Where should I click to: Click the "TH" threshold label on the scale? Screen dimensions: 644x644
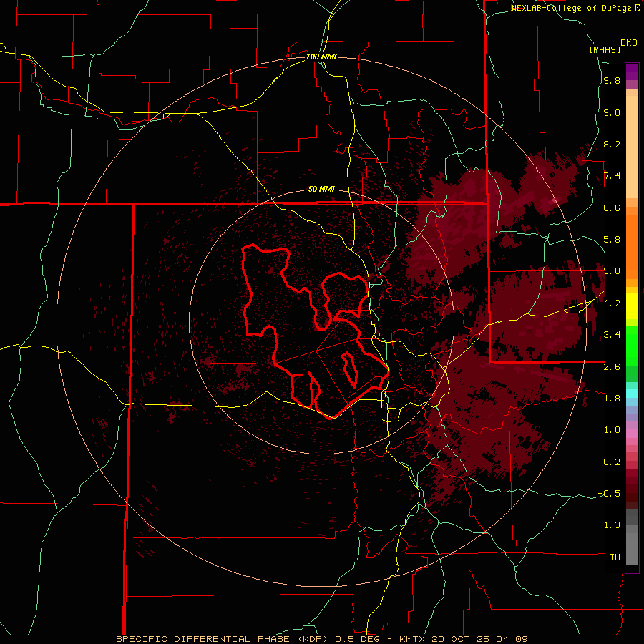[615, 557]
